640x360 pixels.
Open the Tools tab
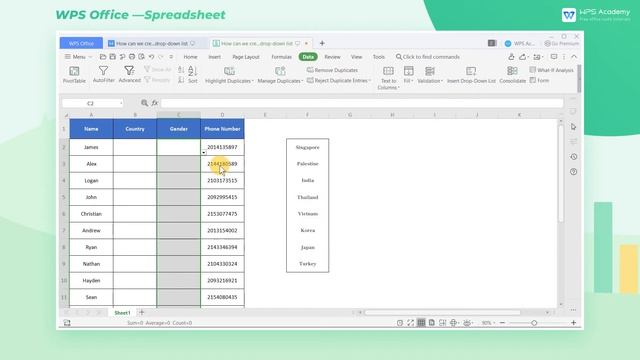point(379,57)
